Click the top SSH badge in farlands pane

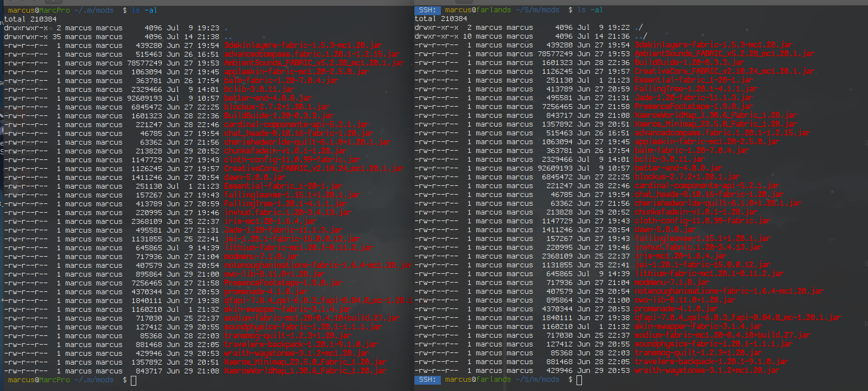click(x=427, y=10)
